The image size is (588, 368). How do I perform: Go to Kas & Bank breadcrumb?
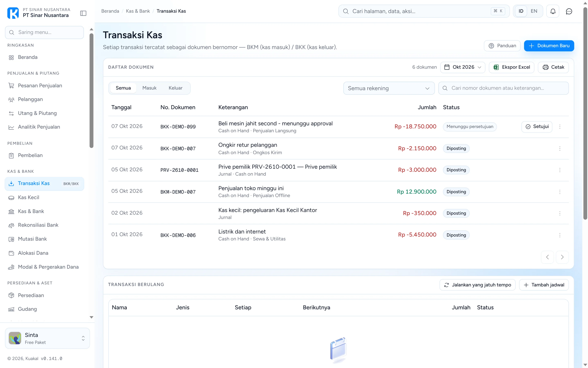138,11
